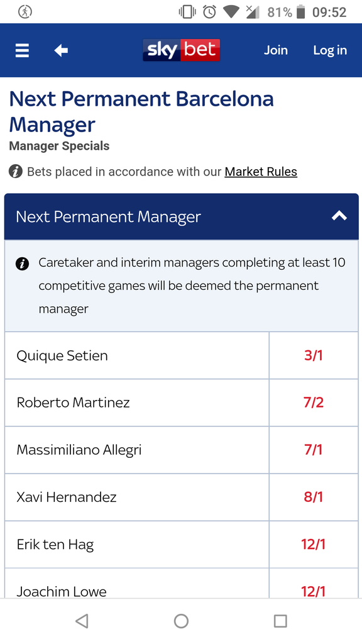The width and height of the screenshot is (362, 644).
Task: Collapse the Next Permanent Manager section
Action: 339,216
